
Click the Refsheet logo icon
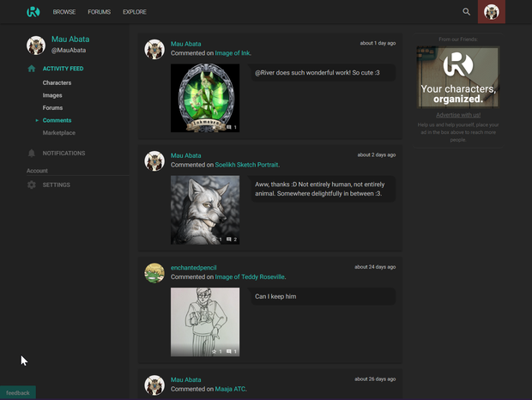[x=33, y=12]
